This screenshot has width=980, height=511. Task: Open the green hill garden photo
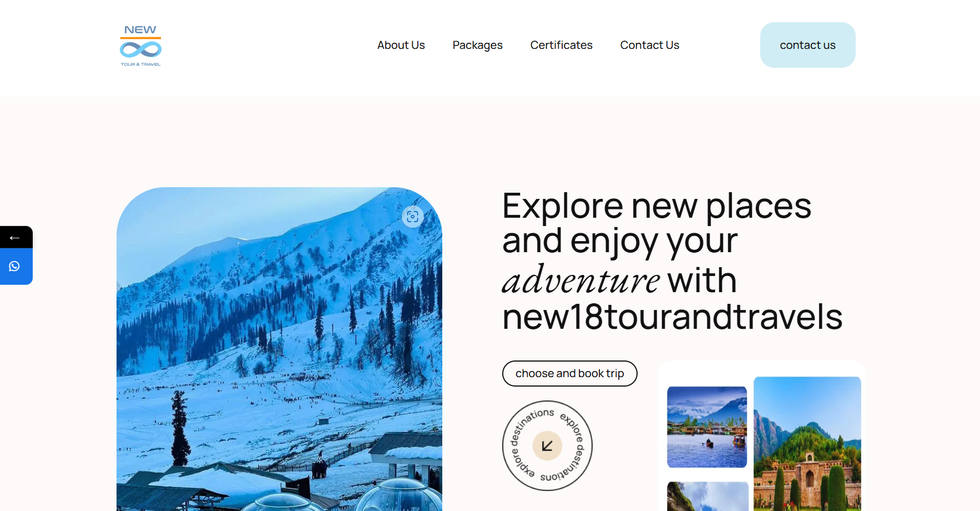tap(807, 443)
